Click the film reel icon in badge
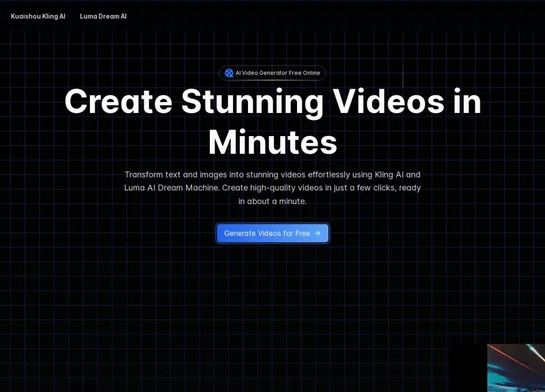This screenshot has width=545, height=392. (x=229, y=73)
